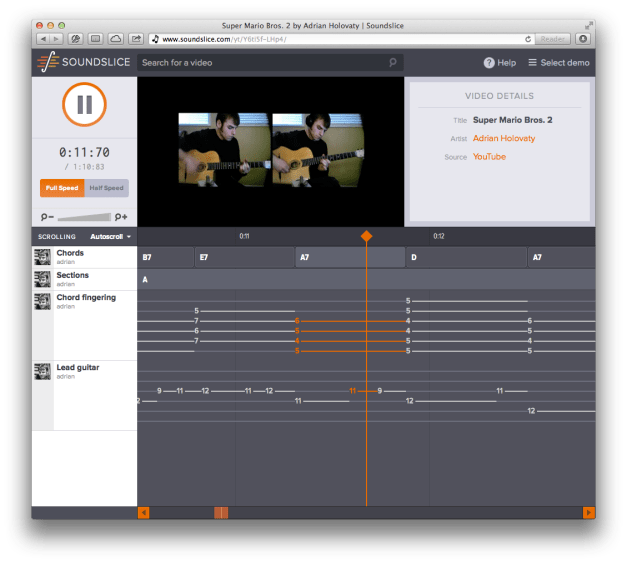Switch to Full Speed playback
The width and height of the screenshot is (627, 563).
click(62, 188)
